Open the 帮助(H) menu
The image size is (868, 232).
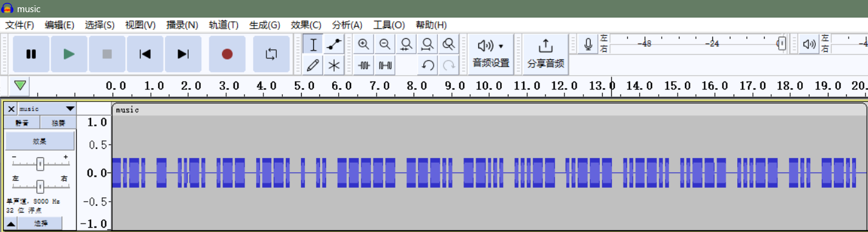pos(431,25)
